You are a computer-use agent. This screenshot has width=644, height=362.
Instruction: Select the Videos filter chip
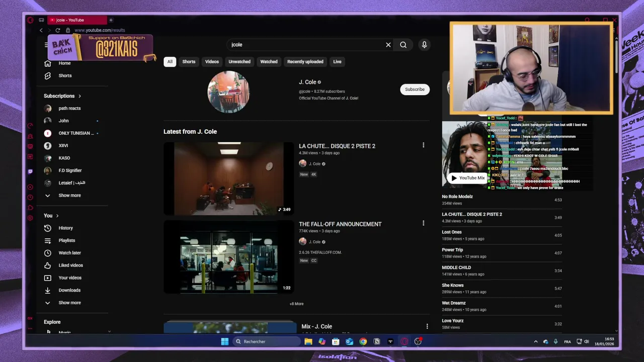(212, 62)
